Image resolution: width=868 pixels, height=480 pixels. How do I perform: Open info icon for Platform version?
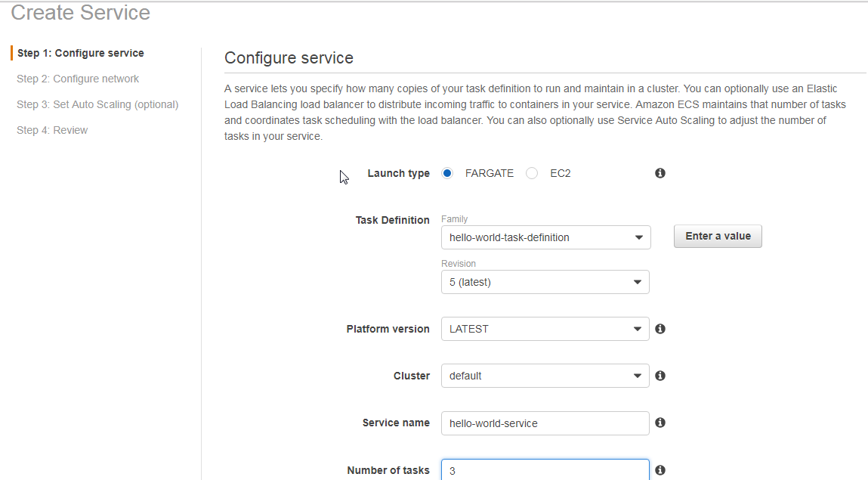pos(659,329)
